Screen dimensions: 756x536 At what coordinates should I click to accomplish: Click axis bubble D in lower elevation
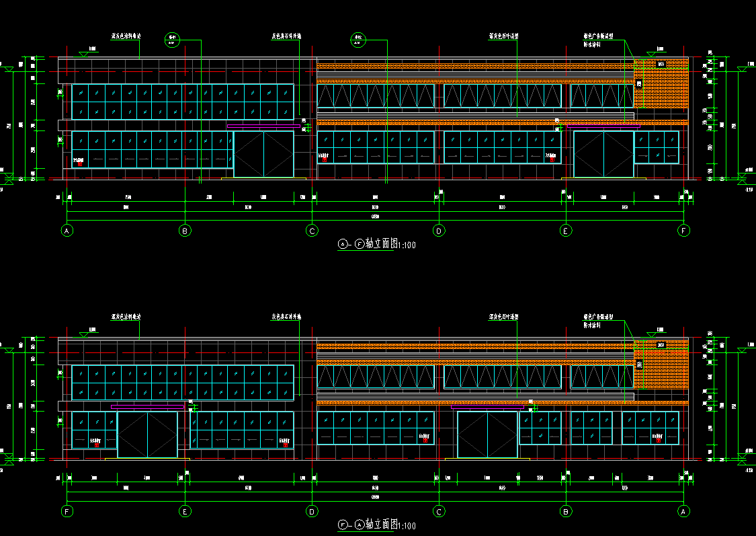(312, 511)
